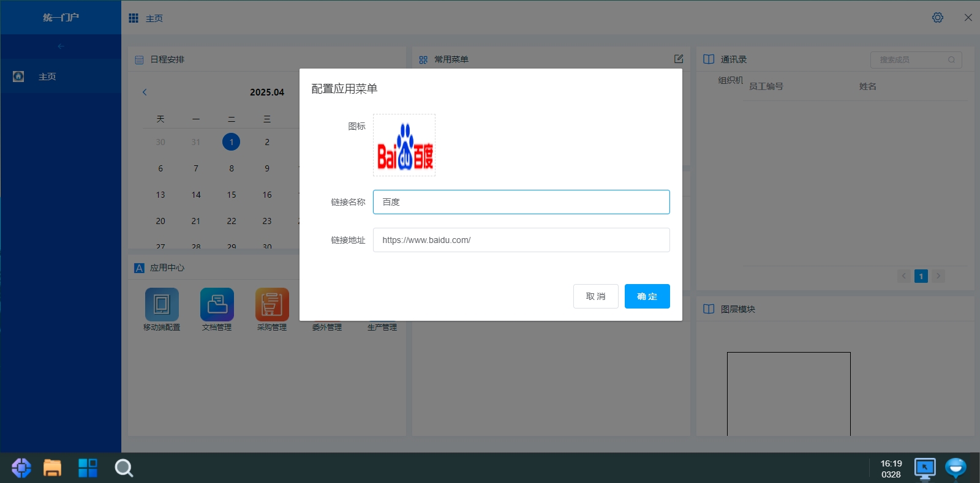The width and height of the screenshot is (980, 483).
Task: Select calendar day 2
Action: [x=267, y=142]
